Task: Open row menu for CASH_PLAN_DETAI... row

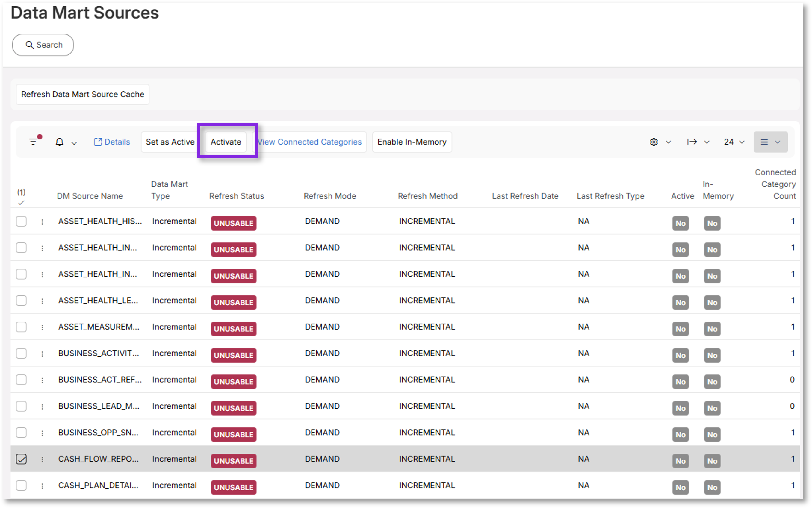Action: pyautogui.click(x=42, y=486)
